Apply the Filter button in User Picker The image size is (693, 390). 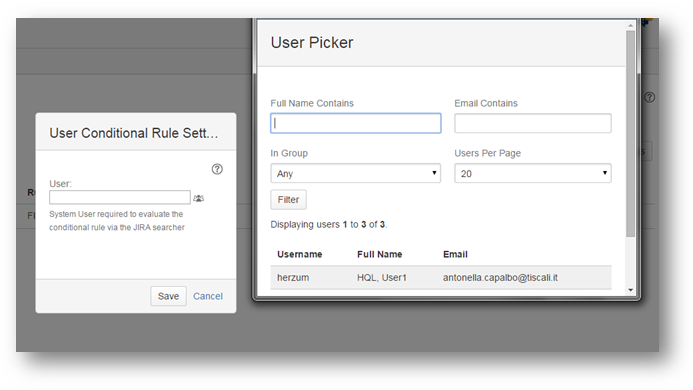288,200
